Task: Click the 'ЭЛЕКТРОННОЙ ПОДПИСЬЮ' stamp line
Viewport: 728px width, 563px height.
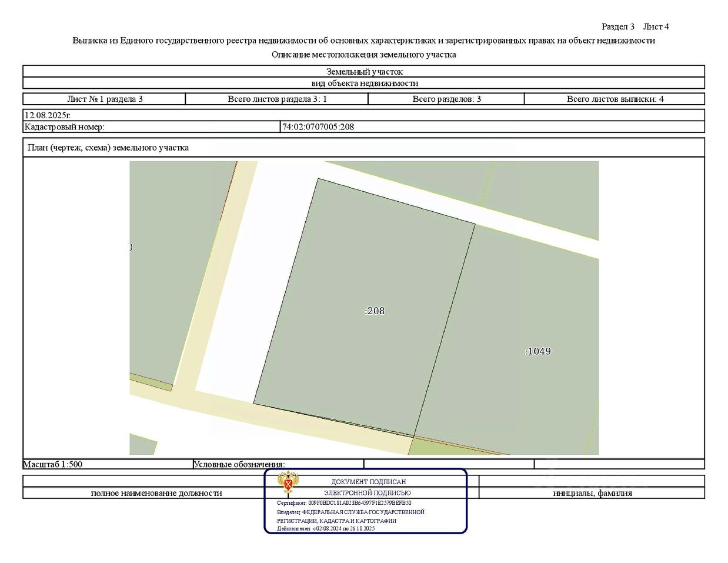Action: tap(368, 493)
